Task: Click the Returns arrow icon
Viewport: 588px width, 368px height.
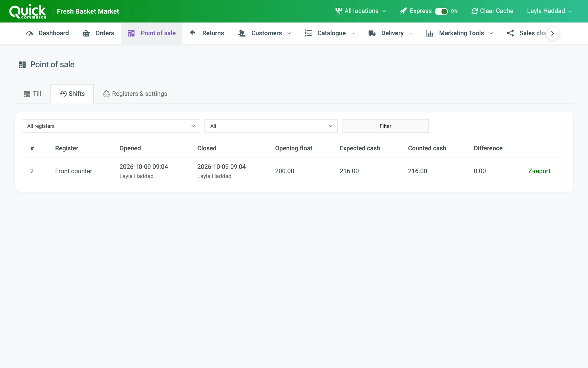Action: coord(193,33)
